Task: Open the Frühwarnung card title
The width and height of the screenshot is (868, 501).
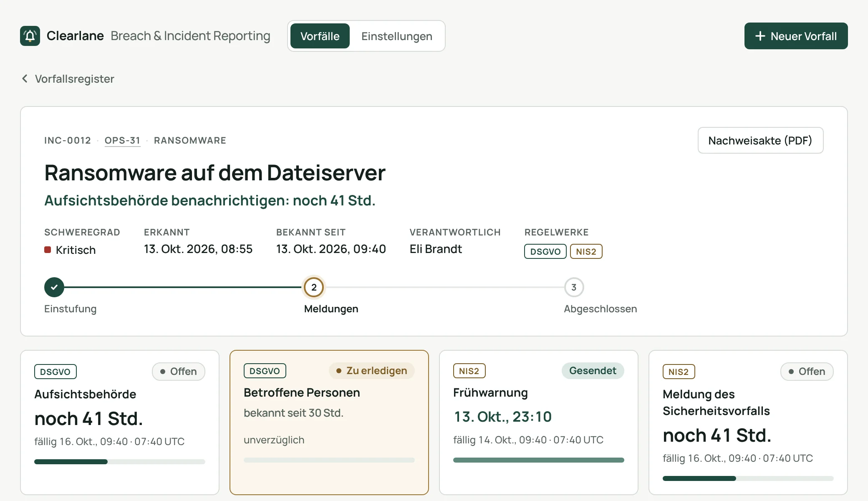Action: tap(490, 392)
